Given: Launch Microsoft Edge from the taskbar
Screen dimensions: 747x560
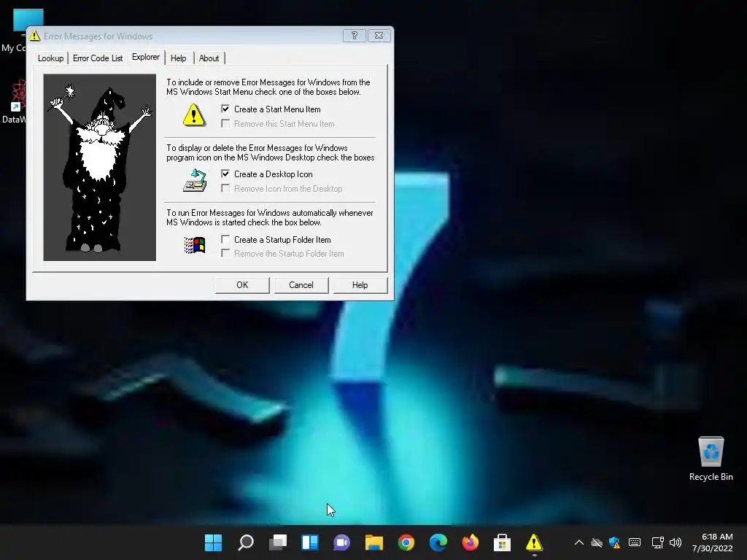Looking at the screenshot, I should (438, 542).
